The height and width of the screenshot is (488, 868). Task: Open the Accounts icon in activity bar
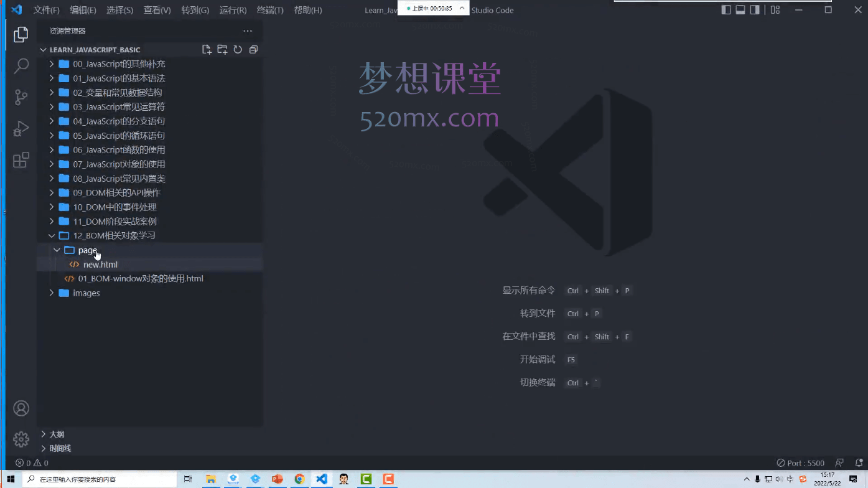click(x=21, y=408)
